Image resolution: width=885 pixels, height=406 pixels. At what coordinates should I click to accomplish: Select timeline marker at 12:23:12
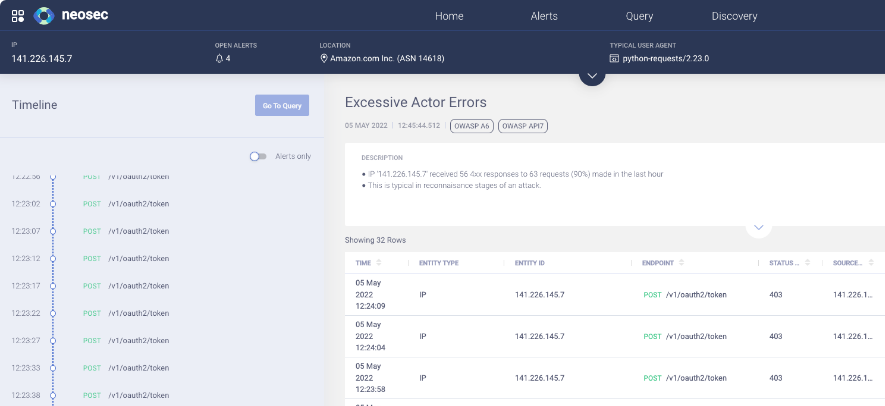(x=53, y=259)
